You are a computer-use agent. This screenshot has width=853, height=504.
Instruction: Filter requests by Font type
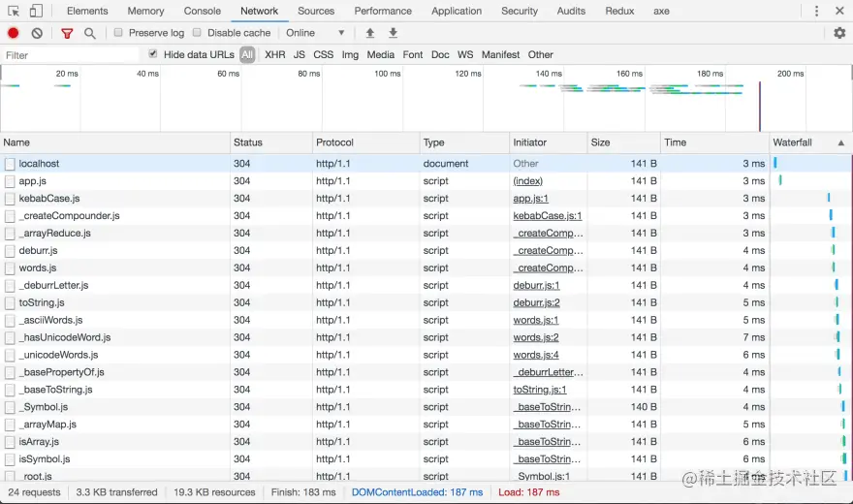[x=412, y=55]
